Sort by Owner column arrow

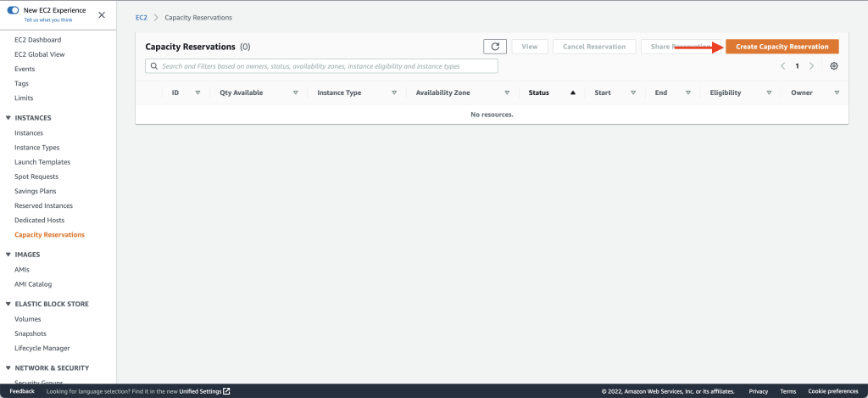(837, 93)
